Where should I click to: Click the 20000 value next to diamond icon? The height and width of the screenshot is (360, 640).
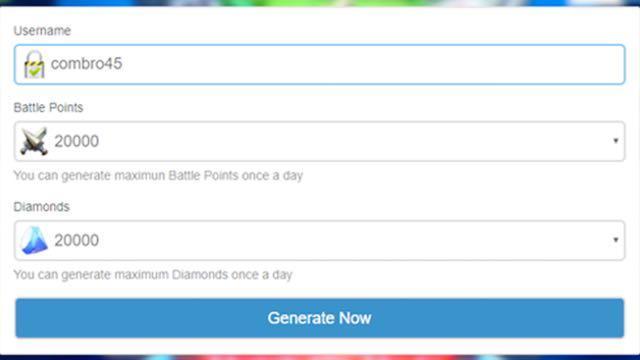tap(76, 240)
